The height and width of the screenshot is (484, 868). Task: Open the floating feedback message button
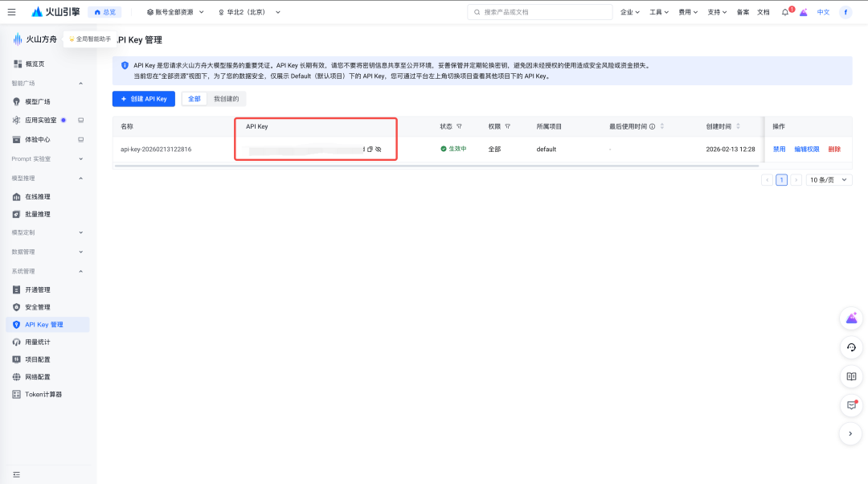[x=851, y=405]
